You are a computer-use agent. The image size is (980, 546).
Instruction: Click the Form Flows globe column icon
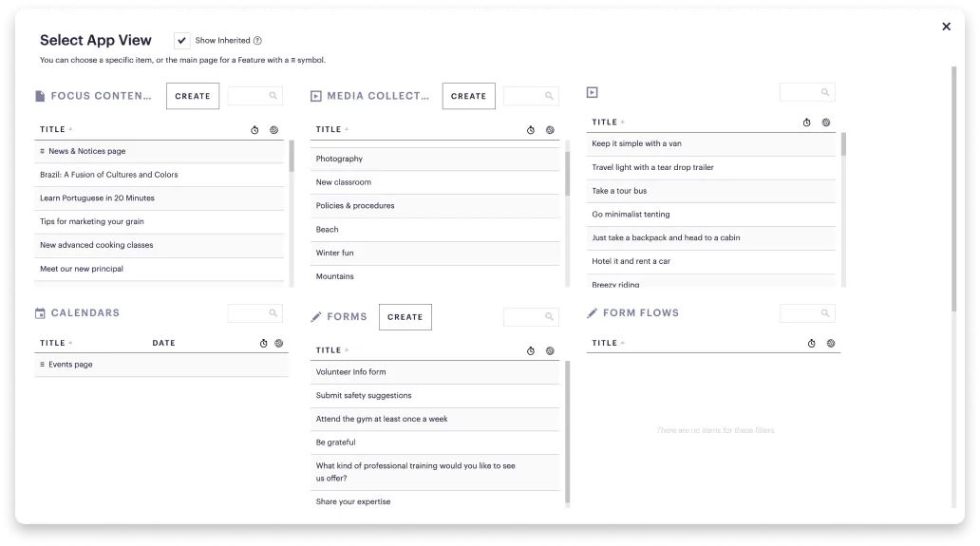click(x=831, y=344)
